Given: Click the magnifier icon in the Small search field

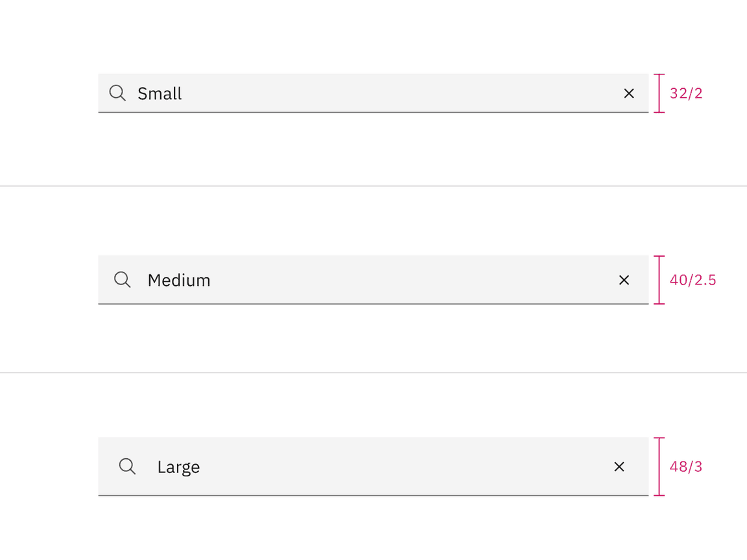Looking at the screenshot, I should coord(117,93).
